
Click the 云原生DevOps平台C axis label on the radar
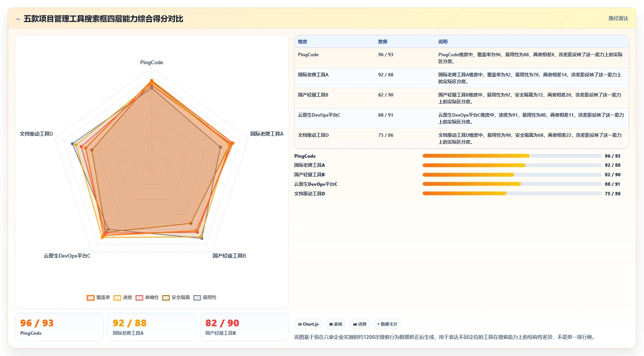67,256
